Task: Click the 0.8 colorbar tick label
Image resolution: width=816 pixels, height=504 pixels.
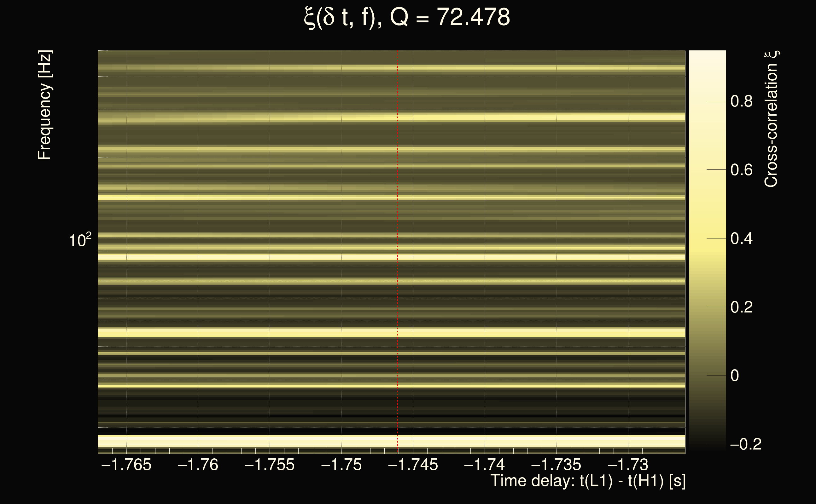Action: point(741,101)
